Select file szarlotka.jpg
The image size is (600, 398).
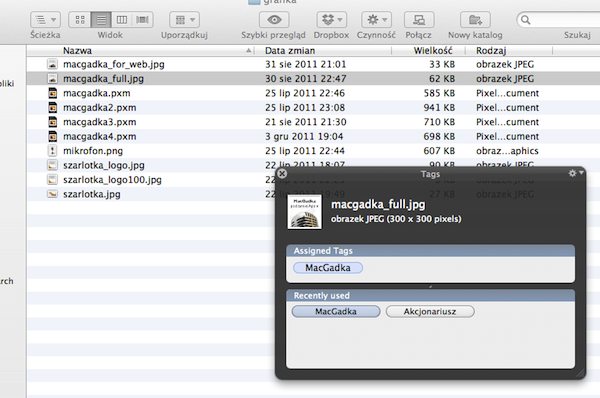click(x=91, y=194)
